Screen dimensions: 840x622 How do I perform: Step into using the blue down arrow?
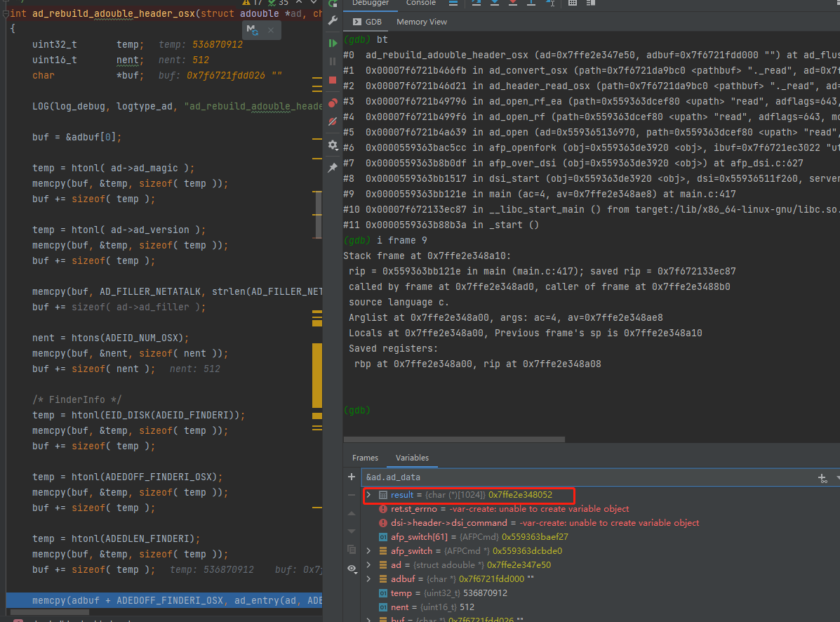click(495, 4)
